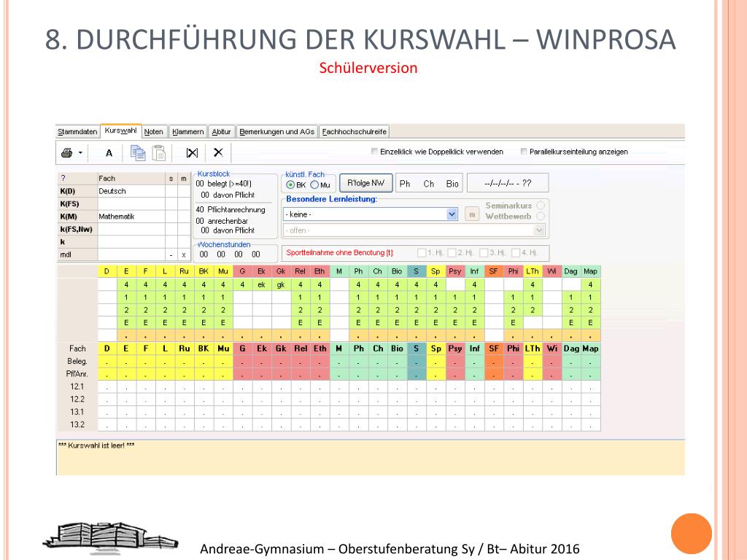747x560 pixels.
Task: Click the Ph science order label
Action: pos(405,184)
